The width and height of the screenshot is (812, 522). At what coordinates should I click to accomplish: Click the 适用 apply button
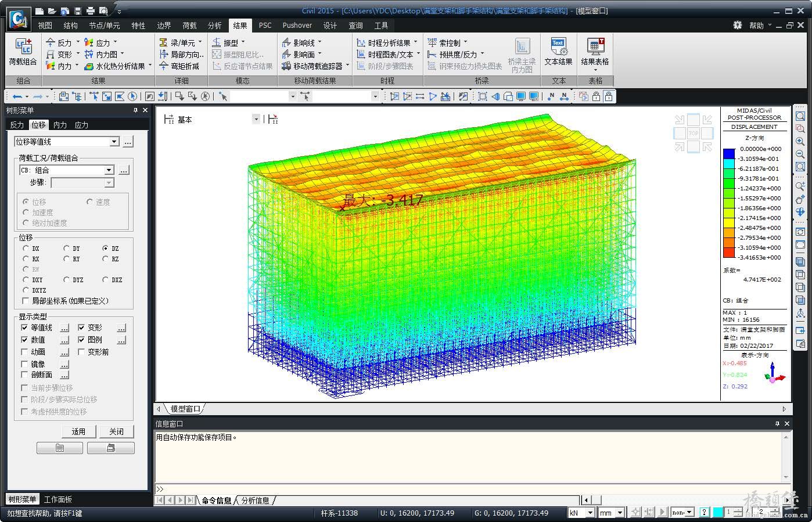(78, 431)
